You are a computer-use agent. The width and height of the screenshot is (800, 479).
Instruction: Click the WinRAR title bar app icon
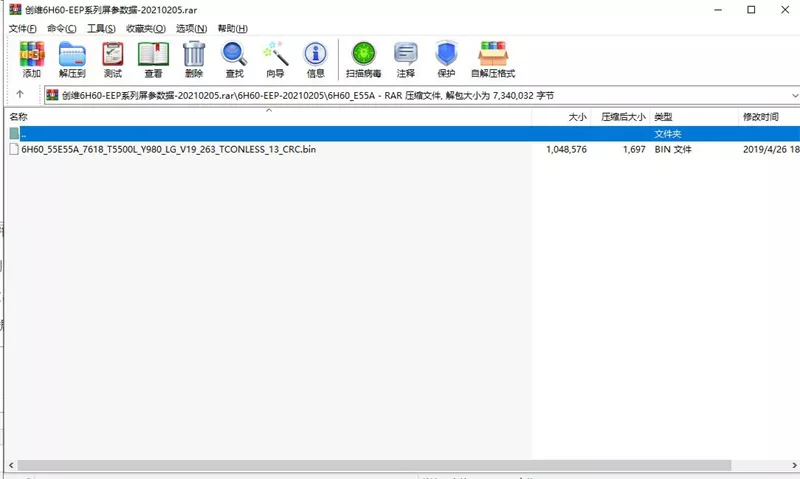pyautogui.click(x=15, y=9)
